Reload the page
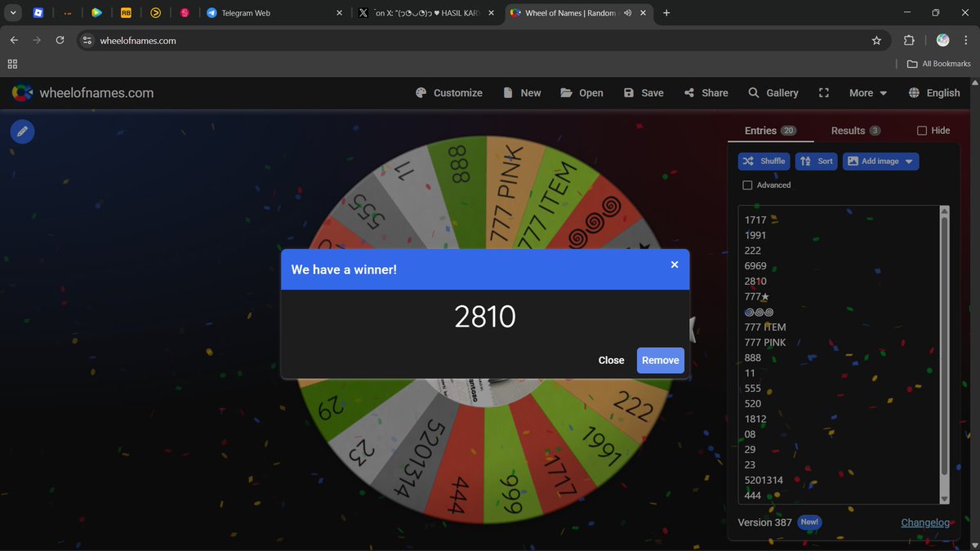The image size is (980, 551). click(x=60, y=40)
